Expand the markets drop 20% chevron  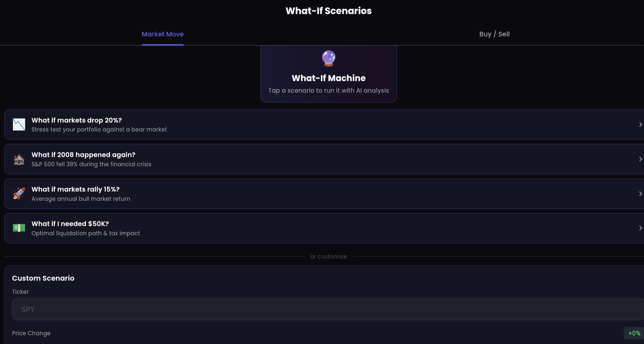(640, 125)
